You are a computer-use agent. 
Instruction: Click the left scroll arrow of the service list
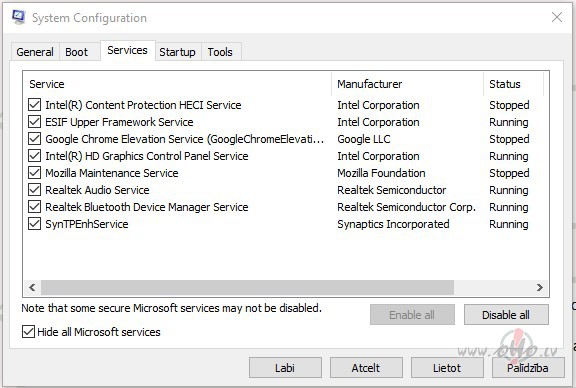(32, 287)
